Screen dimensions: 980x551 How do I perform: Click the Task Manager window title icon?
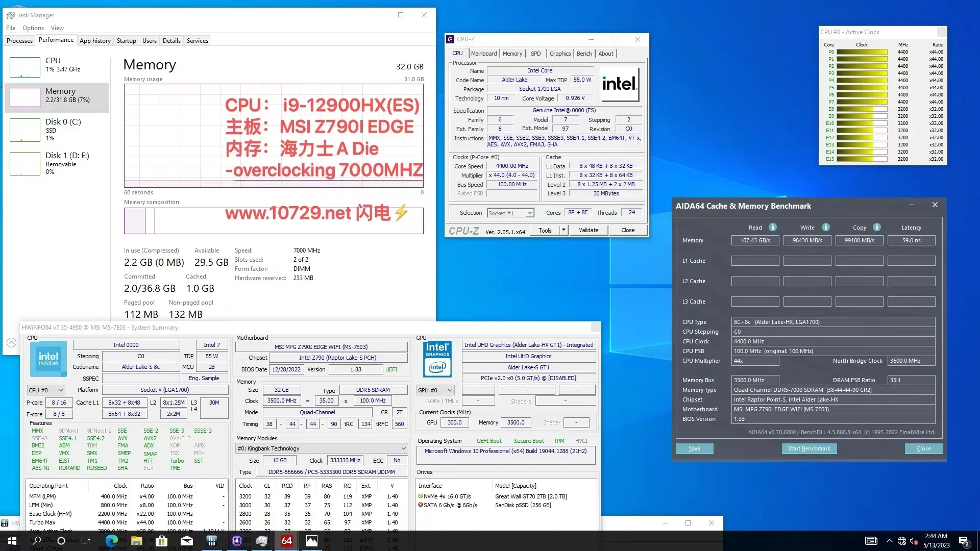(11, 15)
